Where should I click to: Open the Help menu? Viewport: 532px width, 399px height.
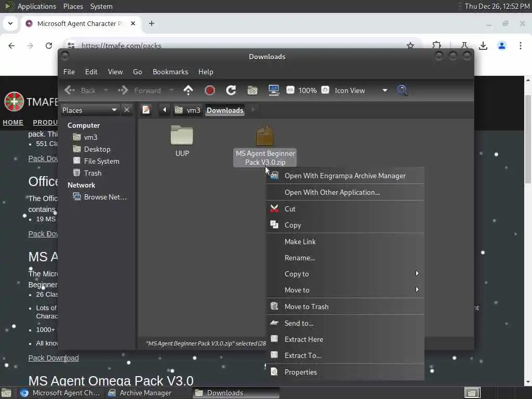[x=206, y=72]
